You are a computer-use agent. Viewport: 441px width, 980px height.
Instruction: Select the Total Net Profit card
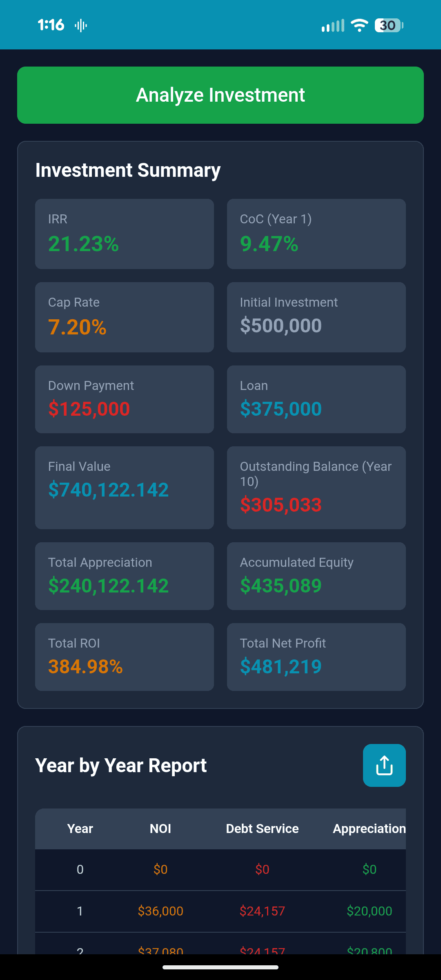(316, 657)
